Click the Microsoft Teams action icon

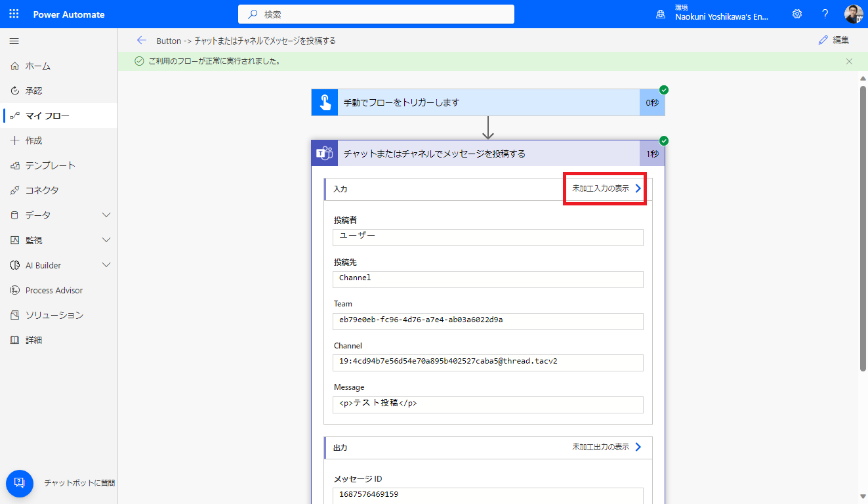(323, 153)
